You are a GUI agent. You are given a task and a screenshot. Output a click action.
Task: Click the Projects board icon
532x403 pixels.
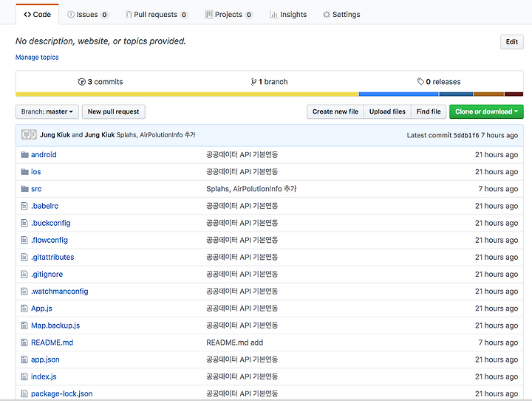tap(209, 15)
